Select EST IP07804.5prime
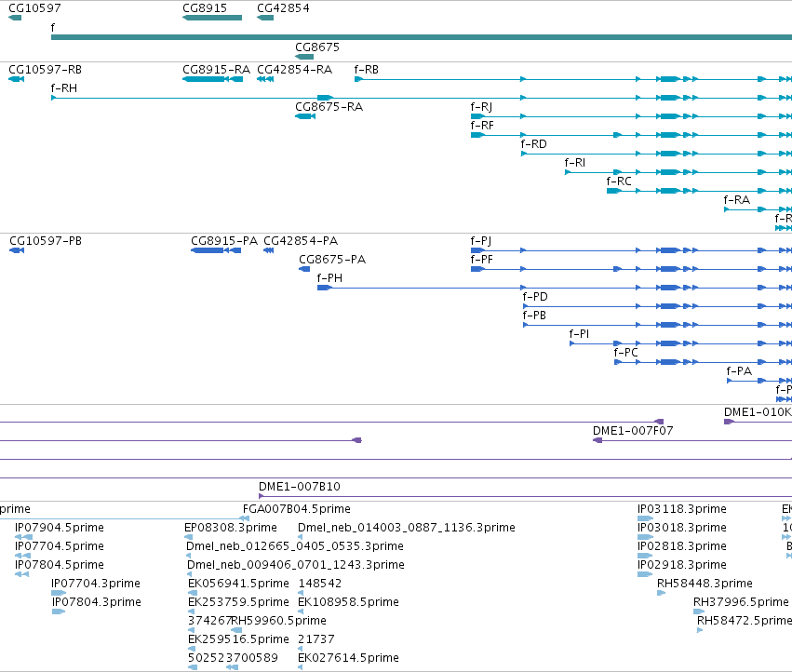The image size is (792, 672). pyautogui.click(x=60, y=565)
